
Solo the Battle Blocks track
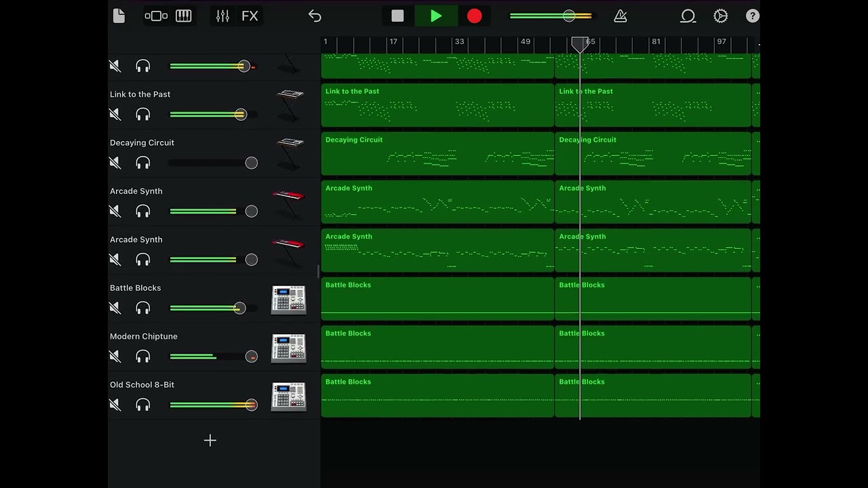[x=143, y=308]
